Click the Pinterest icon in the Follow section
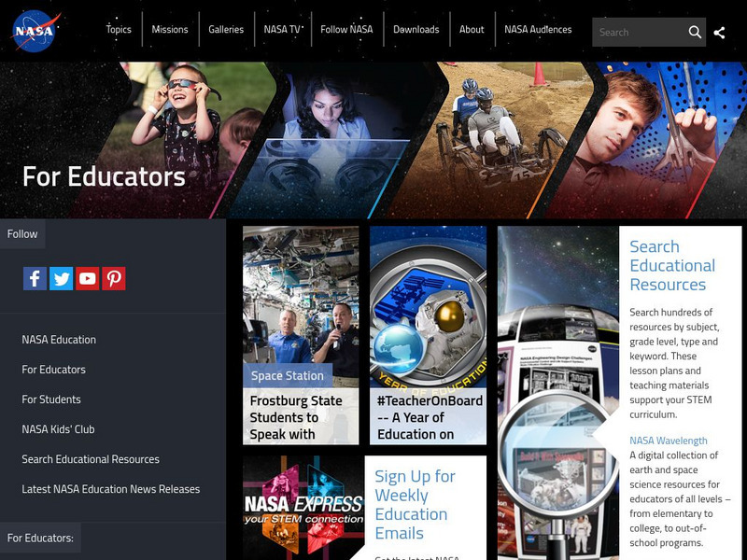Viewport: 747px width, 560px height. (114, 277)
